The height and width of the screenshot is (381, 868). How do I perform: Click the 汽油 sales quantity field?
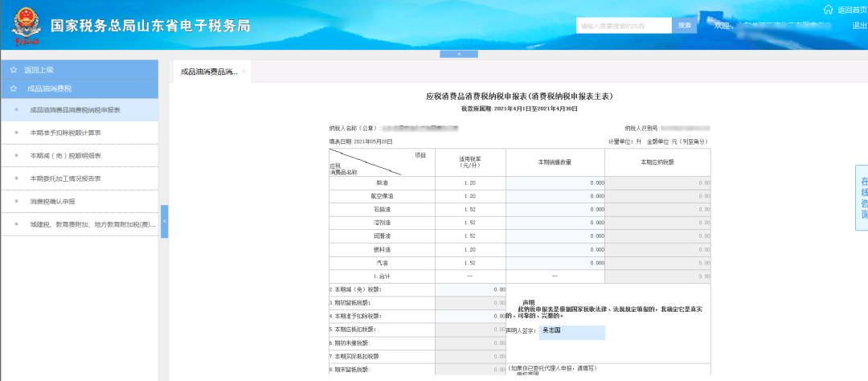pyautogui.click(x=555, y=263)
